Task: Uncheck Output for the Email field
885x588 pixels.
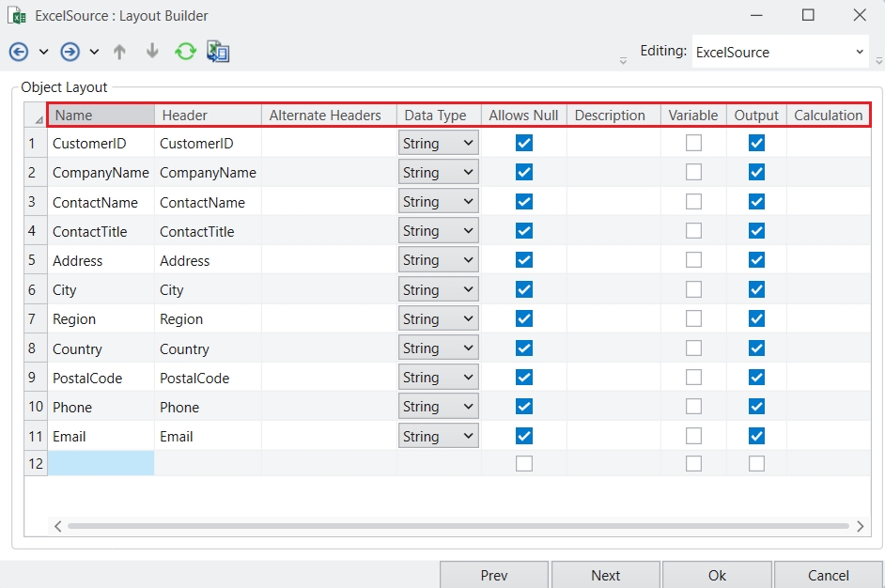Action: click(x=756, y=436)
